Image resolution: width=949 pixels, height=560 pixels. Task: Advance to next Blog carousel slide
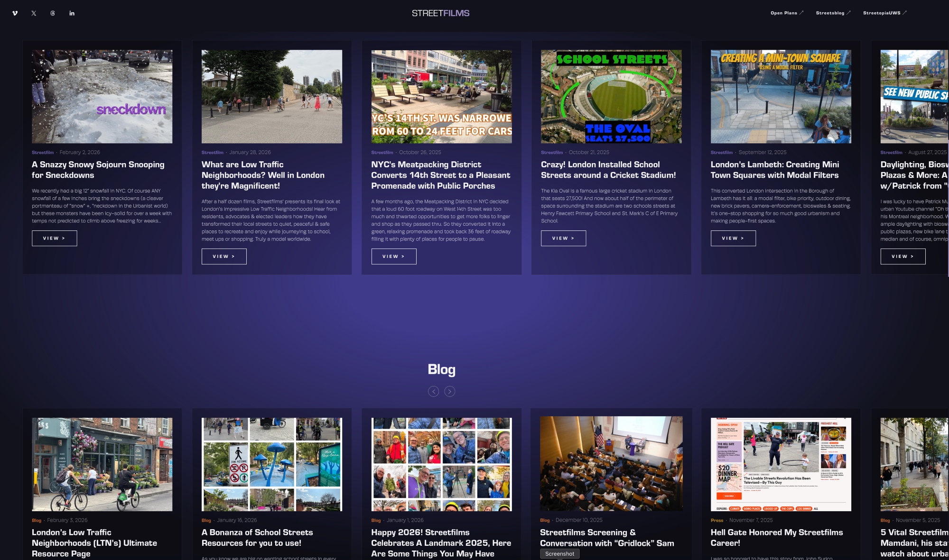tap(450, 391)
